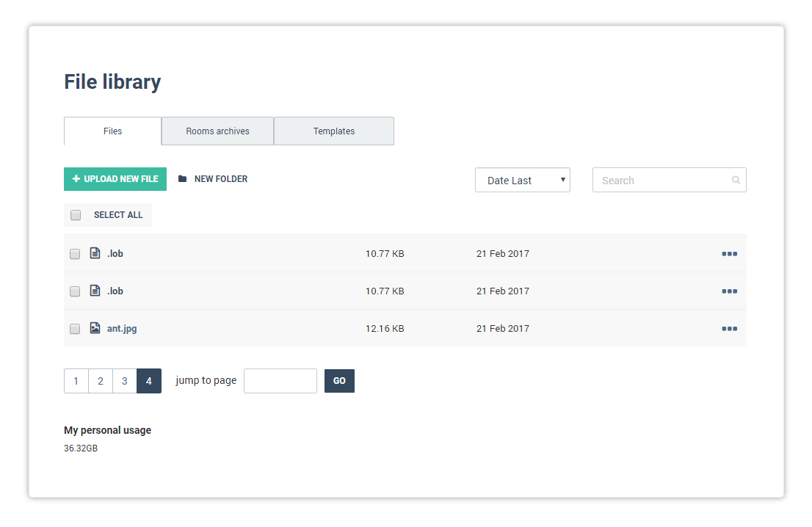Check the box for ant.jpg
Image resolution: width=812 pixels, height=527 pixels.
[x=75, y=329]
